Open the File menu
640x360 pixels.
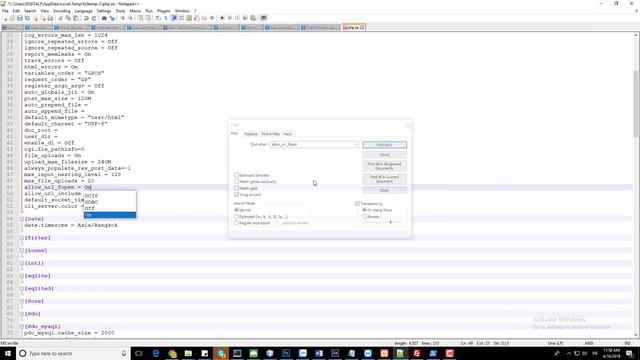tap(5, 11)
